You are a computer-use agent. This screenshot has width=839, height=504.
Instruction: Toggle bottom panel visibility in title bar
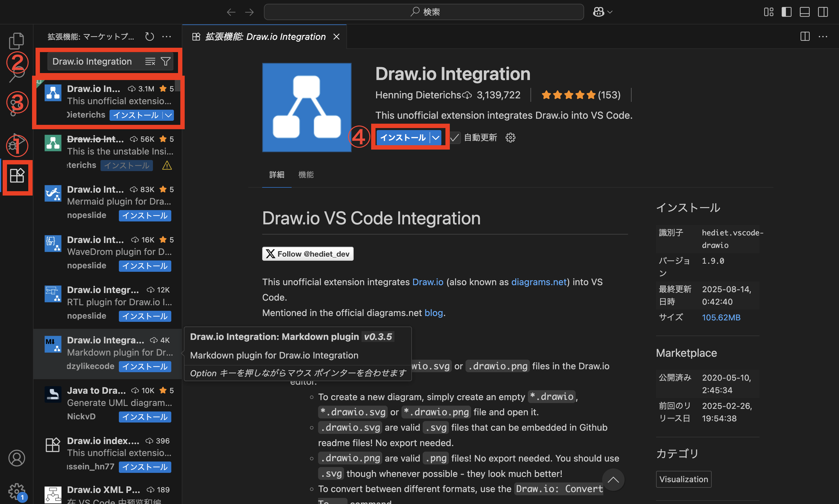(804, 12)
